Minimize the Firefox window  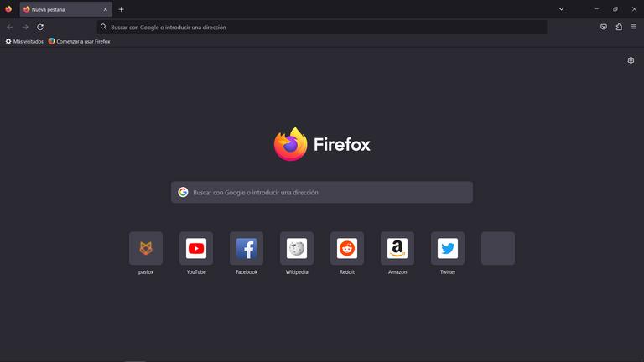(596, 9)
